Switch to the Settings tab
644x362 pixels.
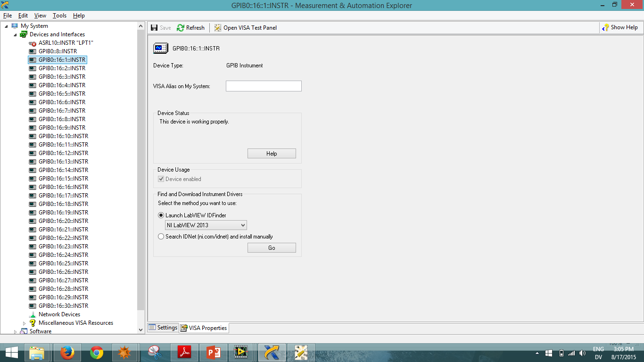[x=163, y=328]
